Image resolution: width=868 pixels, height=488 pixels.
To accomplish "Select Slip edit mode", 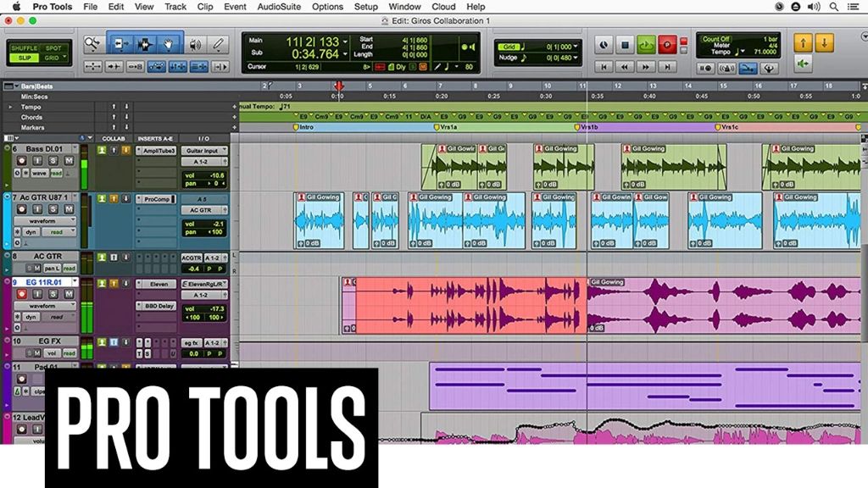I will pos(24,58).
